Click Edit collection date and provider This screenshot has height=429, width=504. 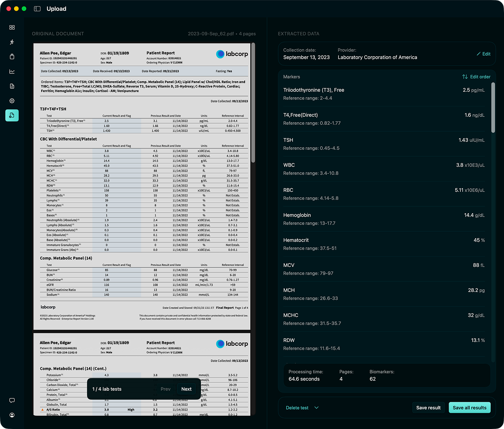483,54
